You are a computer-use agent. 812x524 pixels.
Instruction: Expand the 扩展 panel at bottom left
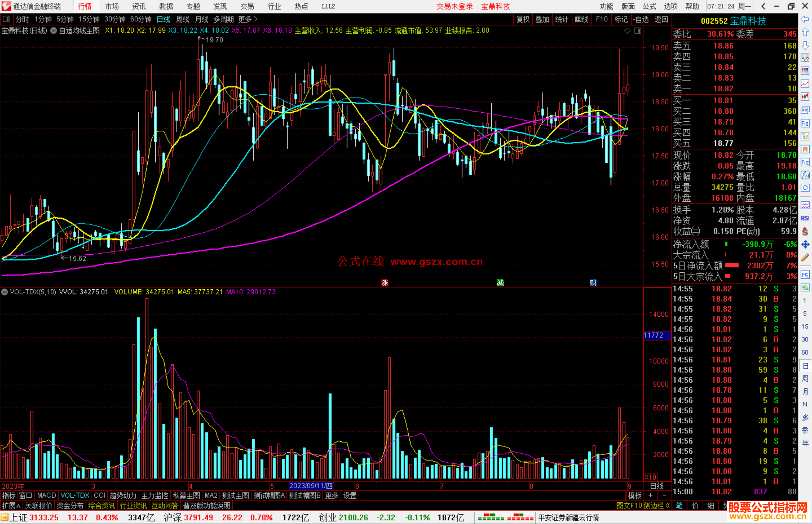click(11, 506)
